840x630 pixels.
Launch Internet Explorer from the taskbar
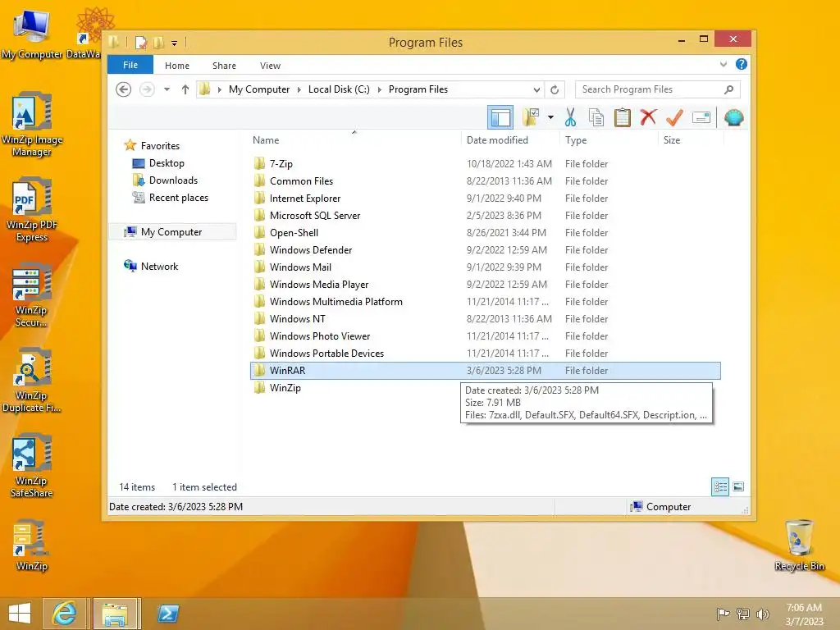(64, 614)
